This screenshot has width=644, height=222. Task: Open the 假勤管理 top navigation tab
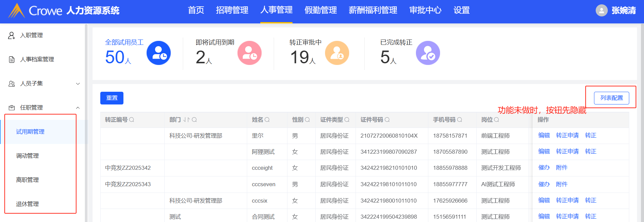click(x=320, y=10)
